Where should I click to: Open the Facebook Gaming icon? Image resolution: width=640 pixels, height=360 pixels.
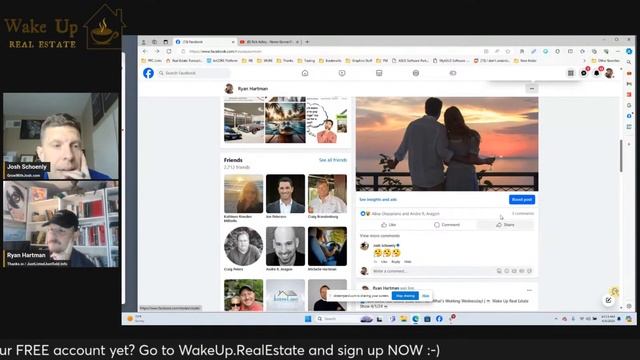pyautogui.click(x=453, y=73)
